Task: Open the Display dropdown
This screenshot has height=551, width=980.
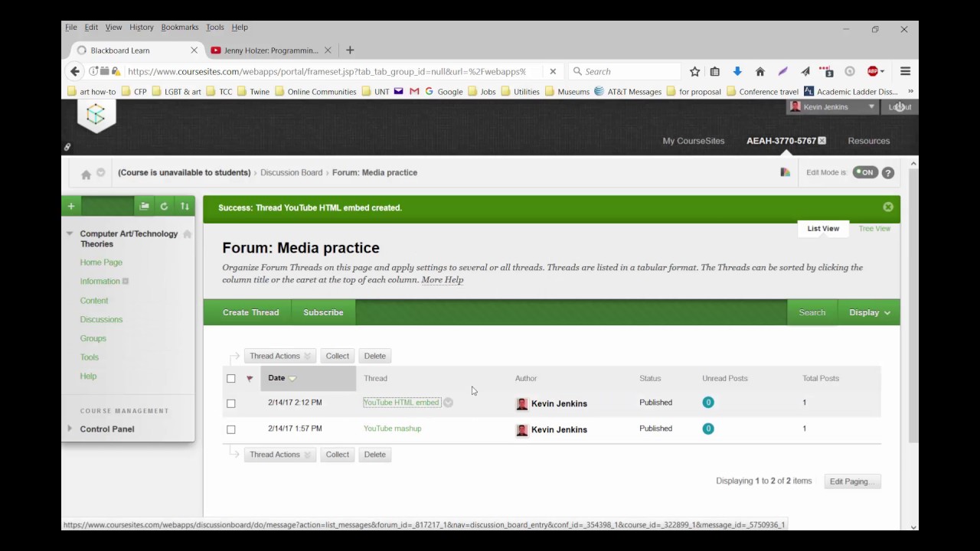Action: 870,312
